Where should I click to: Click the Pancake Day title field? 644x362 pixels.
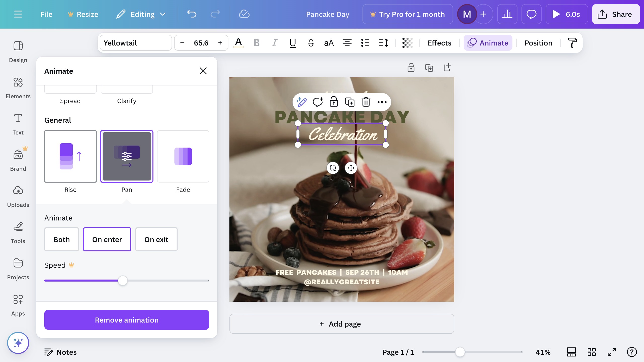coord(328,14)
